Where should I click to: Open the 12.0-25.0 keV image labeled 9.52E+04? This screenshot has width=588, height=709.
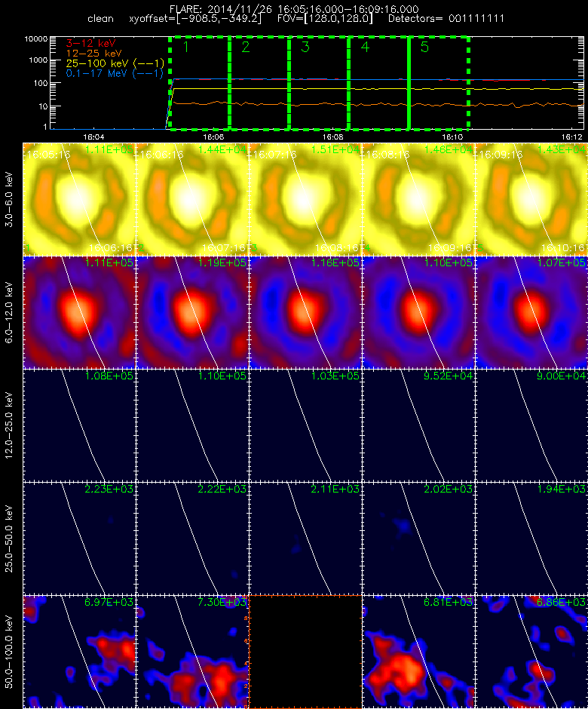coord(418,425)
